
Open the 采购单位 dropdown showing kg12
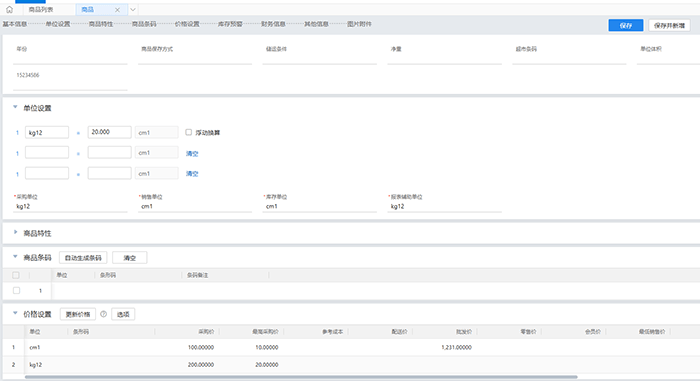coord(70,206)
